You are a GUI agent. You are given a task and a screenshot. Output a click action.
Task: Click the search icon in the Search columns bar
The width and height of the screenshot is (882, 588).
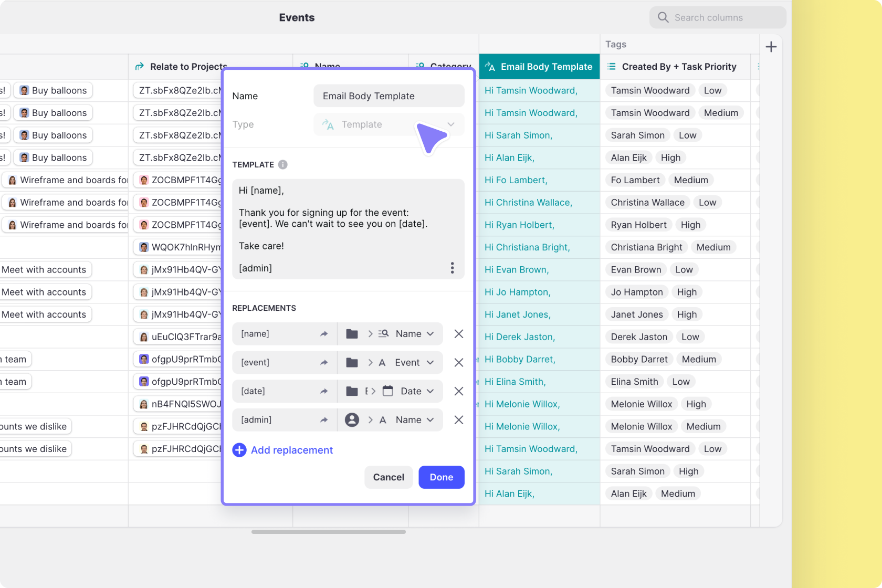pos(663,17)
